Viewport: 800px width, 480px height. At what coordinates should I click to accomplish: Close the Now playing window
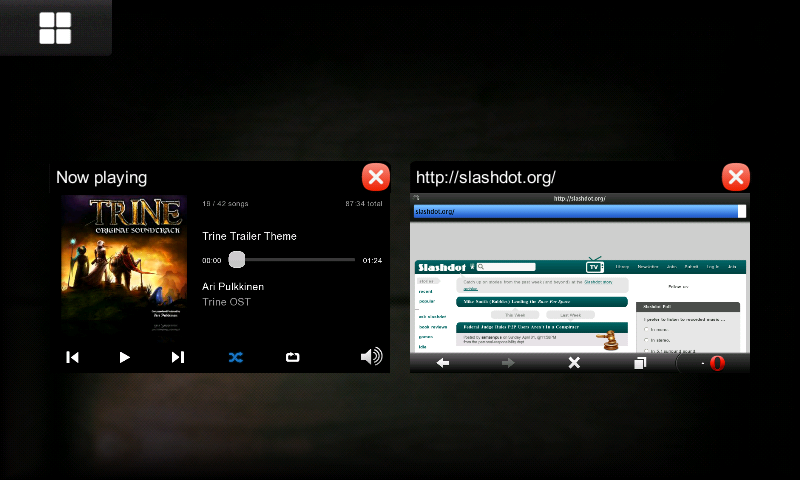(x=376, y=177)
